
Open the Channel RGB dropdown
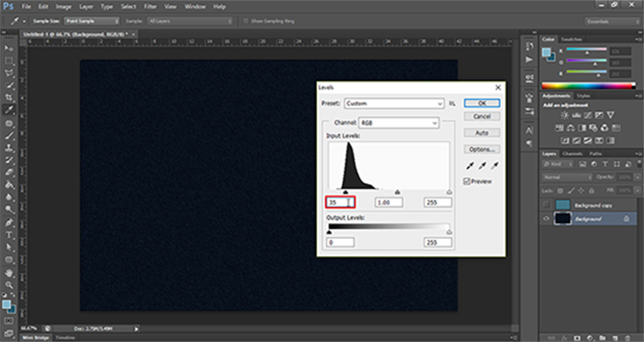point(398,123)
